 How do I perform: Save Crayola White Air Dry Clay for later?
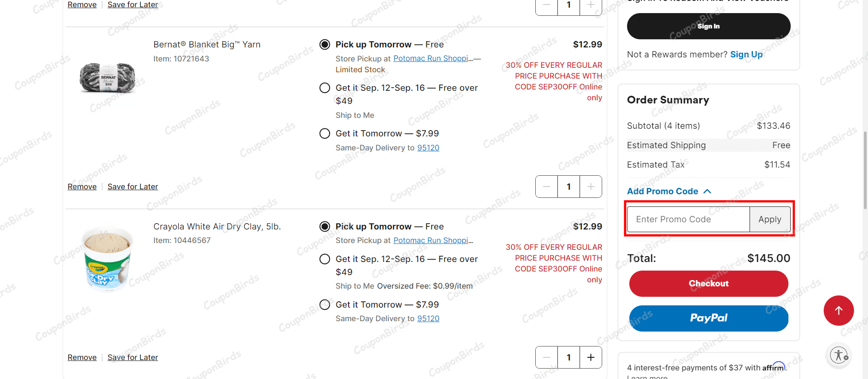click(132, 357)
